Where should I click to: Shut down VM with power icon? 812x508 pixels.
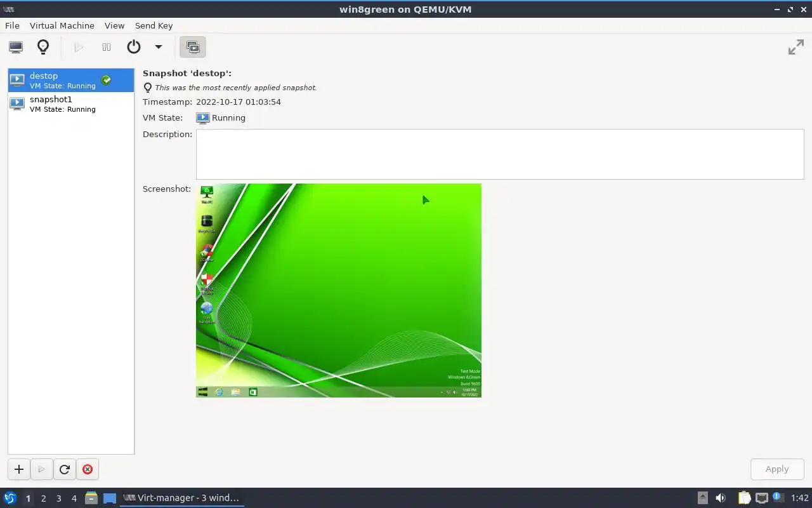pos(134,47)
